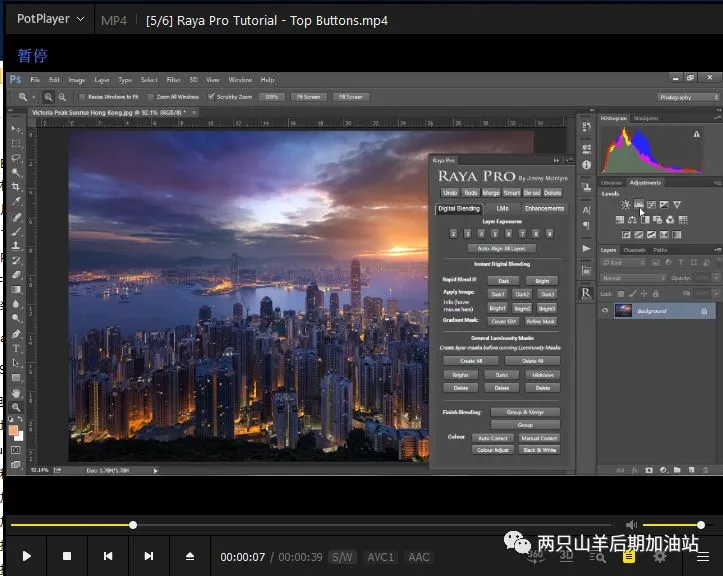Click the Eject/Open file icon

click(x=190, y=556)
